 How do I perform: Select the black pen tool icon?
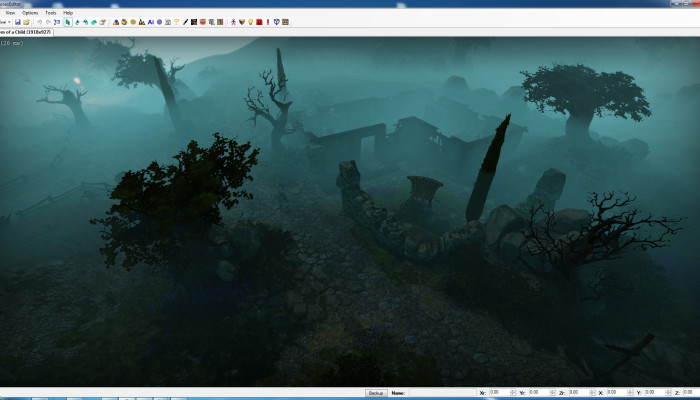coord(185,22)
